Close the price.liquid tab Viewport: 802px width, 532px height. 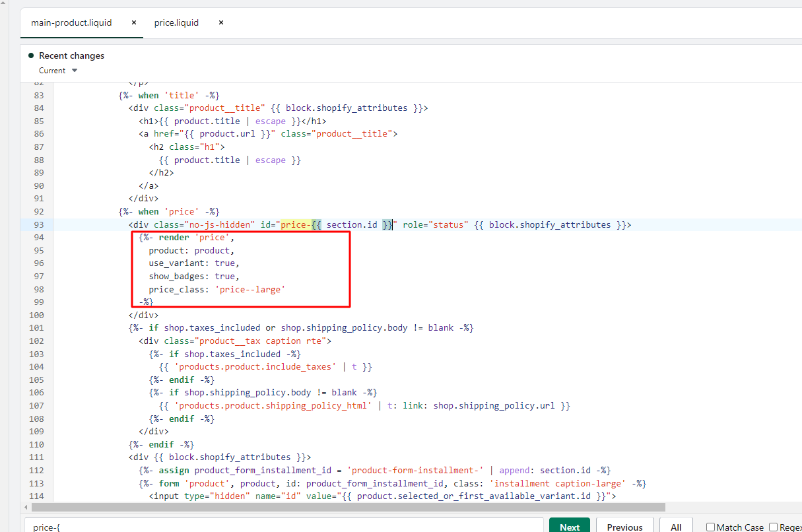tap(221, 22)
